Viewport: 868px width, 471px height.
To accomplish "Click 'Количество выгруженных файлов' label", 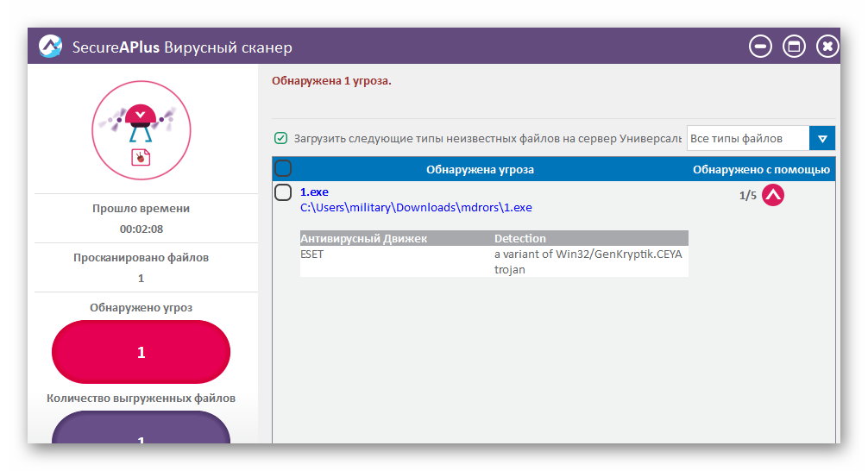I will 141,399.
